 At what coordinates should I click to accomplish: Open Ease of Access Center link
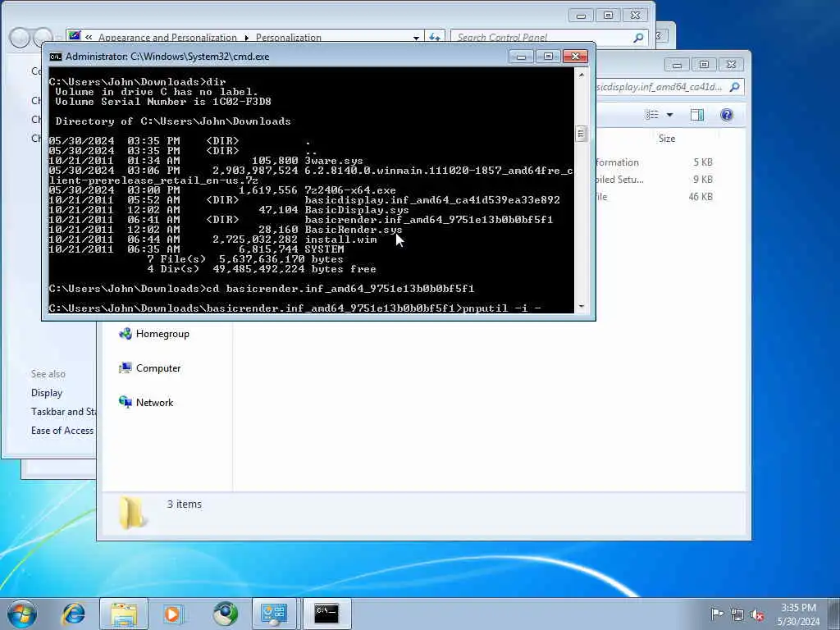click(62, 430)
